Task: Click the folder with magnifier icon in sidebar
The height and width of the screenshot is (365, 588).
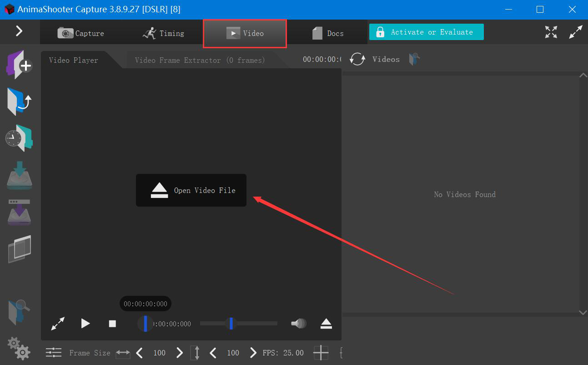Action: point(19,312)
